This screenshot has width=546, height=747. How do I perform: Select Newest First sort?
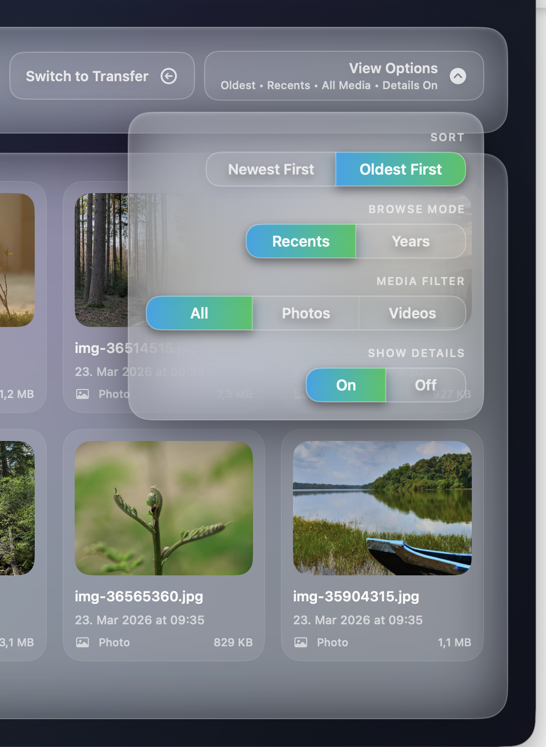point(271,169)
